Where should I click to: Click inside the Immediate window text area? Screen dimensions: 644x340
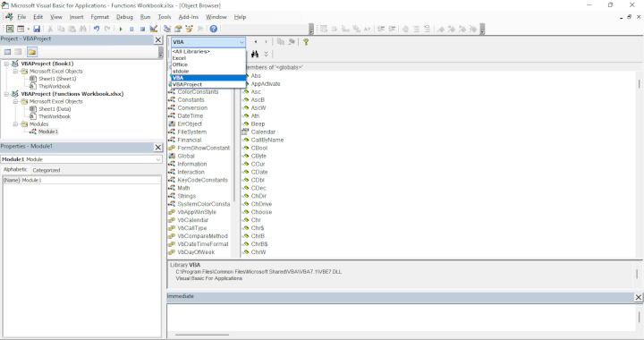(x=401, y=318)
